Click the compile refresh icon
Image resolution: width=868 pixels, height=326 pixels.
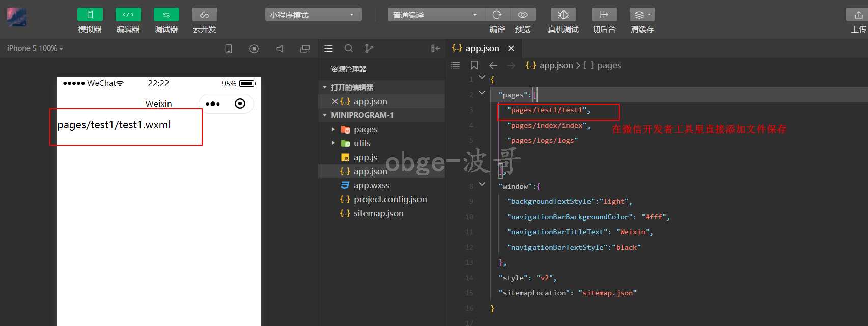tap(497, 15)
